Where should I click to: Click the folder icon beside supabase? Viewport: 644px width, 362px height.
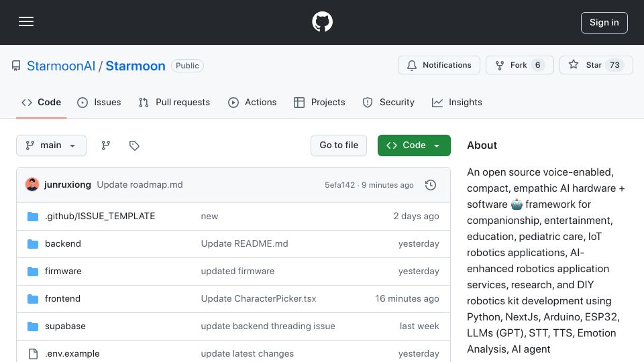tap(33, 326)
